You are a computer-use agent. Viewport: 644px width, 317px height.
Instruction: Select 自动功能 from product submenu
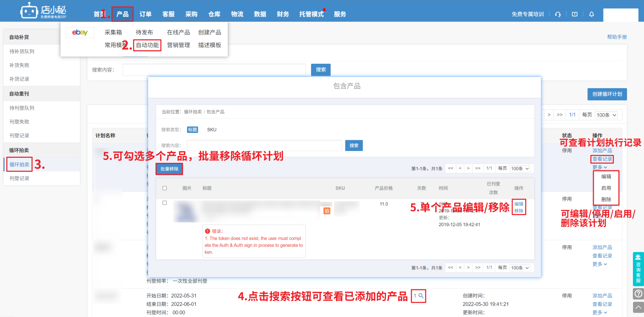(x=147, y=45)
